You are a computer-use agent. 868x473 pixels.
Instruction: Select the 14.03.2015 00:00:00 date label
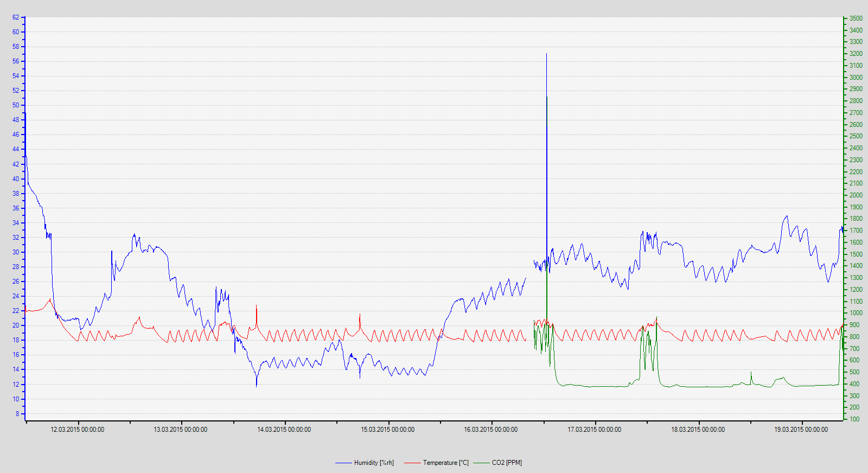point(284,430)
